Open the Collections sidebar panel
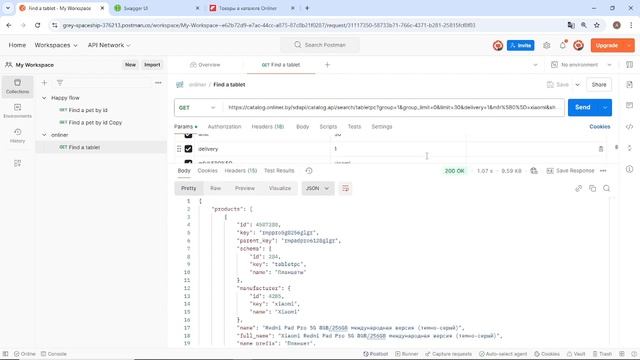The width and height of the screenshot is (640, 360). 17,87
